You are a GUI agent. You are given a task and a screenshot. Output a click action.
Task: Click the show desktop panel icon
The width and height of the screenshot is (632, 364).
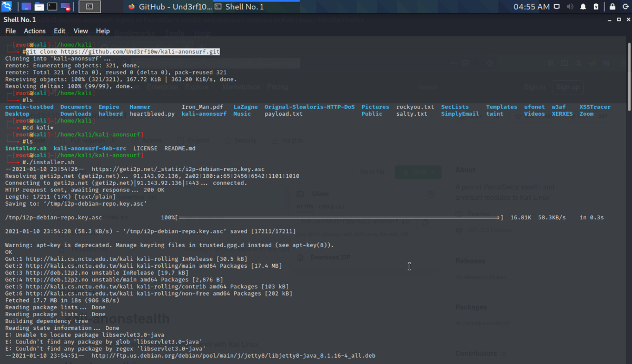click(x=26, y=7)
